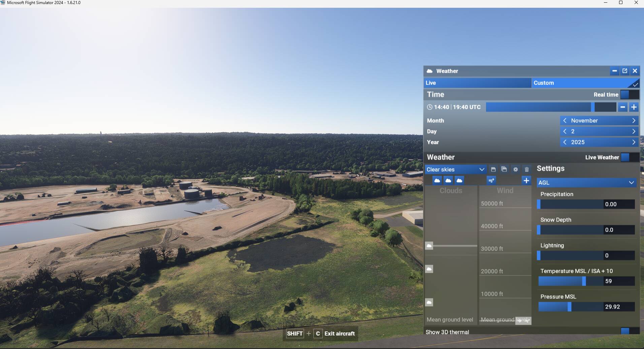The height and width of the screenshot is (349, 644).
Task: Click the duplicate weather preset icon
Action: 504,169
